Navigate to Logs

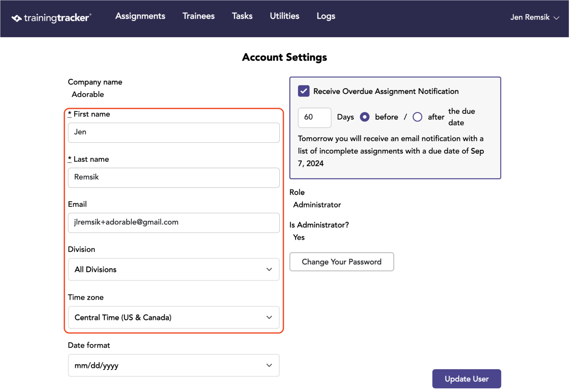coord(326,16)
